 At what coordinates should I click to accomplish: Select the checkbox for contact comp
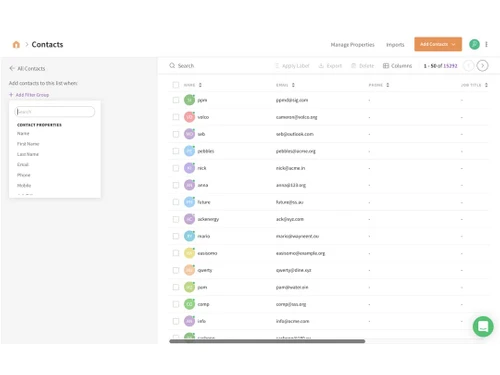pos(176,304)
